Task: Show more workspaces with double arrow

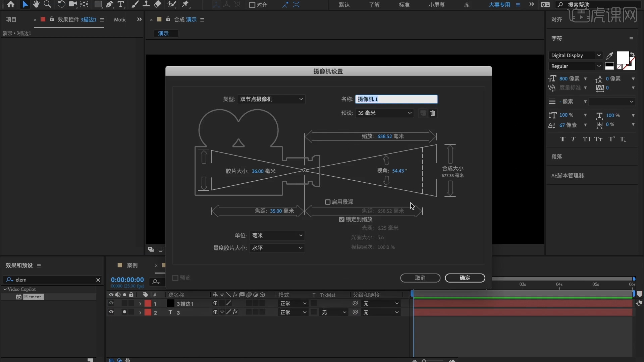Action: coord(532,4)
